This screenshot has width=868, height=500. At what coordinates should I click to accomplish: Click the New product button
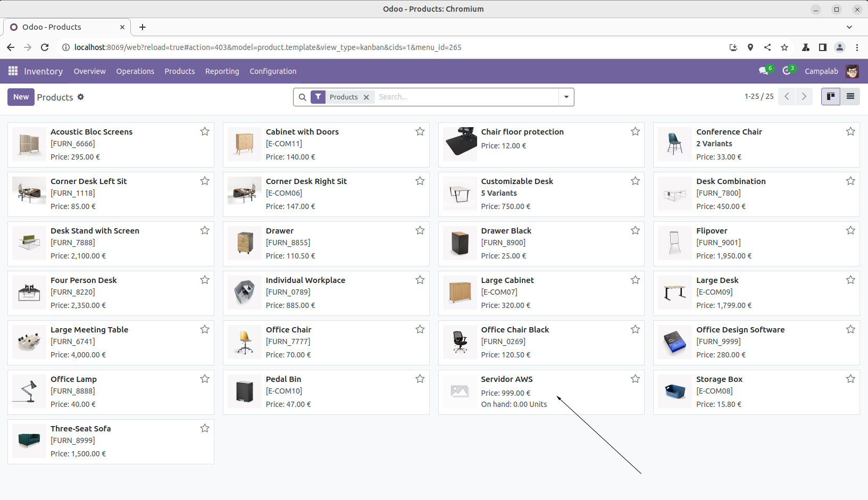(21, 97)
